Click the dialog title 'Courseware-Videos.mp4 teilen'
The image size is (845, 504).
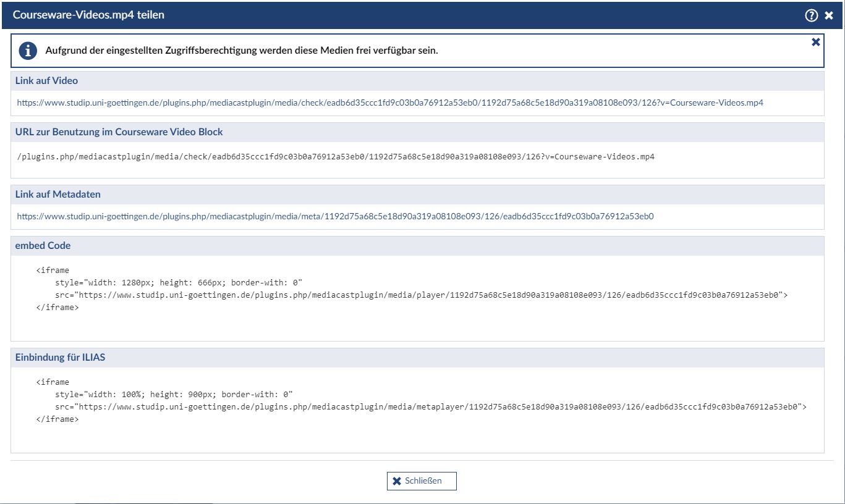point(88,15)
